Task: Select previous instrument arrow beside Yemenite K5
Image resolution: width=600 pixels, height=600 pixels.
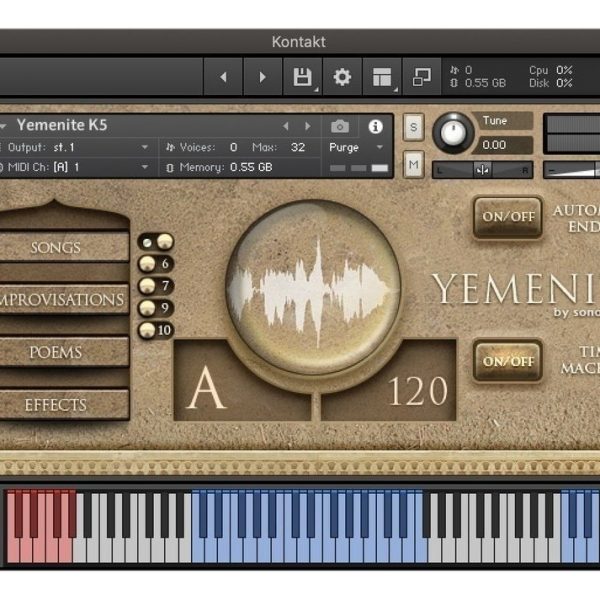Action: [x=285, y=126]
